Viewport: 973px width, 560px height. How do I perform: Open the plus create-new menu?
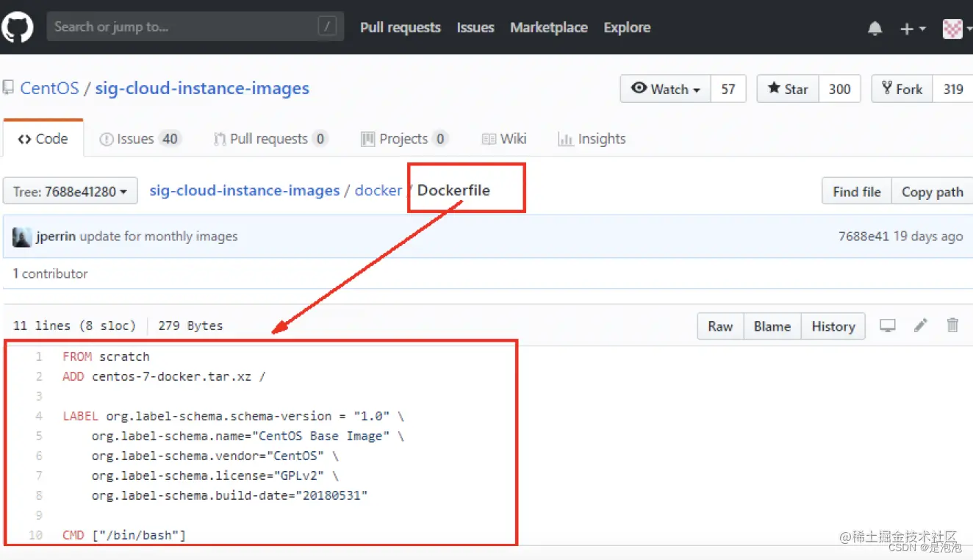click(x=912, y=29)
